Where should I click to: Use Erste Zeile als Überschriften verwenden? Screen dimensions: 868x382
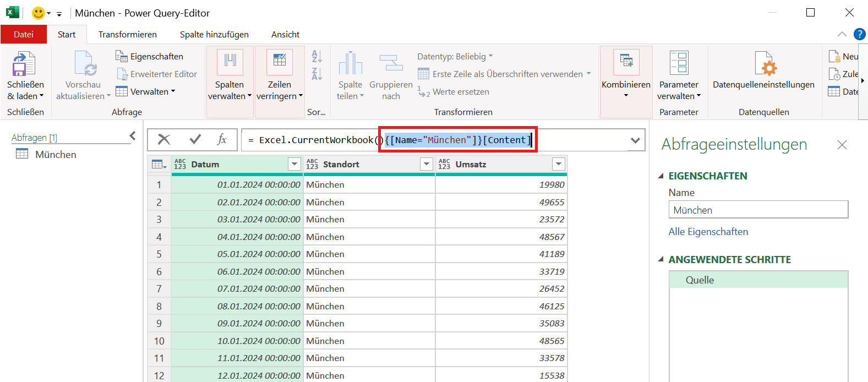coord(500,74)
